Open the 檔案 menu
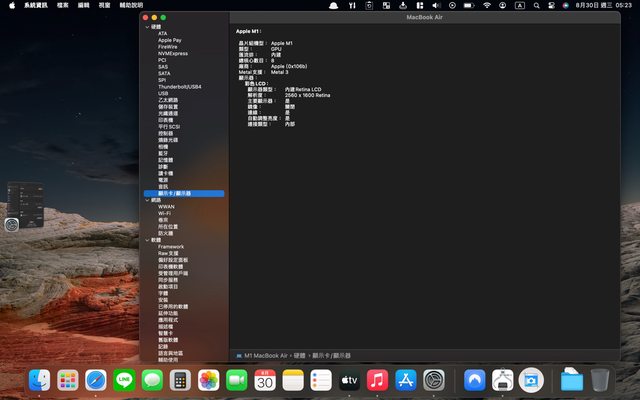This screenshot has width=640, height=400. (63, 5)
